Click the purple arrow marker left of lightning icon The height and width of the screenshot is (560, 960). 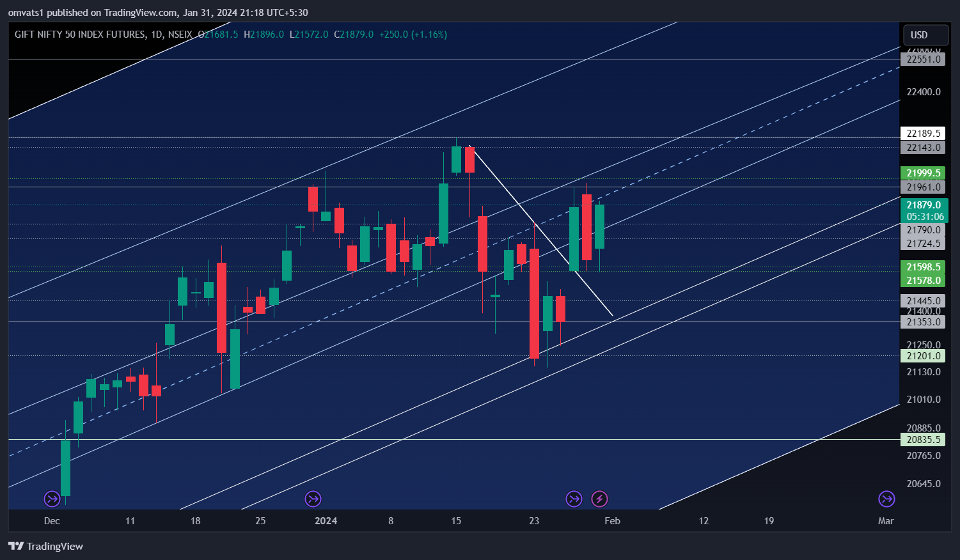pos(574,499)
